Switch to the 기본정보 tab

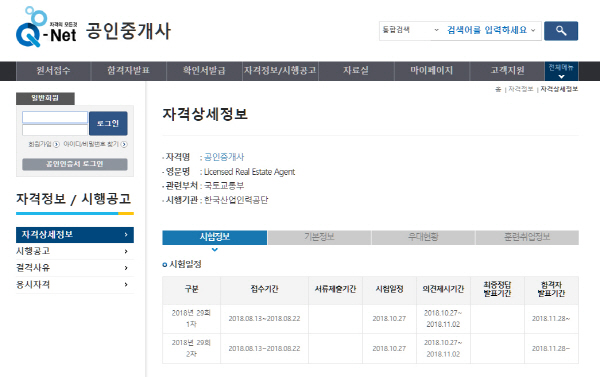(x=319, y=237)
